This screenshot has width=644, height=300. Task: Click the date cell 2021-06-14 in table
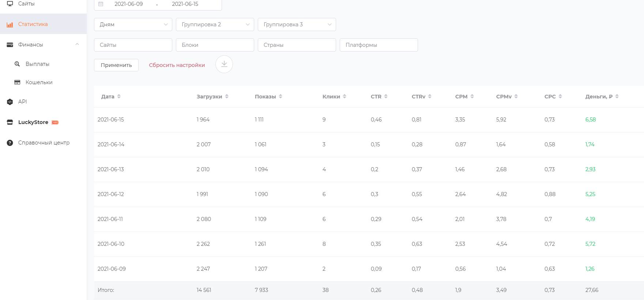111,145
